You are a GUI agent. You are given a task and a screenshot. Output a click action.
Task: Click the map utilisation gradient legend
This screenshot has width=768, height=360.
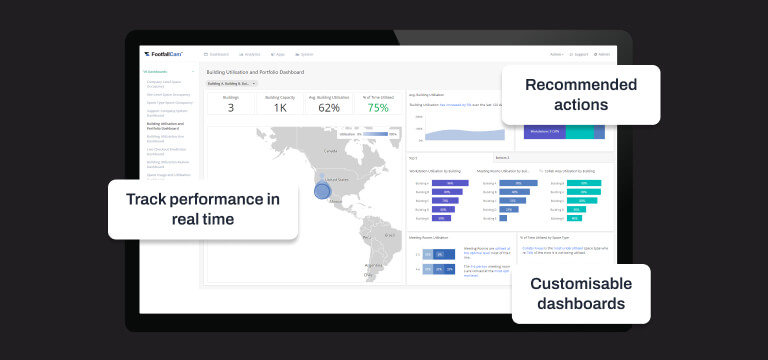[x=375, y=134]
